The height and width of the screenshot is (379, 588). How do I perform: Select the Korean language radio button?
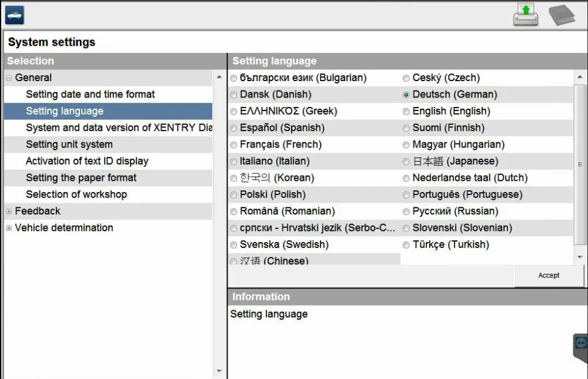(233, 178)
